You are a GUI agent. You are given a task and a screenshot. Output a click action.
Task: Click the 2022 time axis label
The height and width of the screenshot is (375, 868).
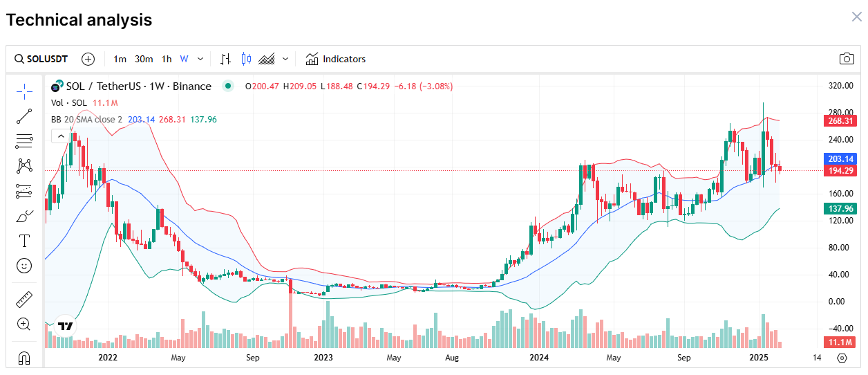(x=108, y=358)
